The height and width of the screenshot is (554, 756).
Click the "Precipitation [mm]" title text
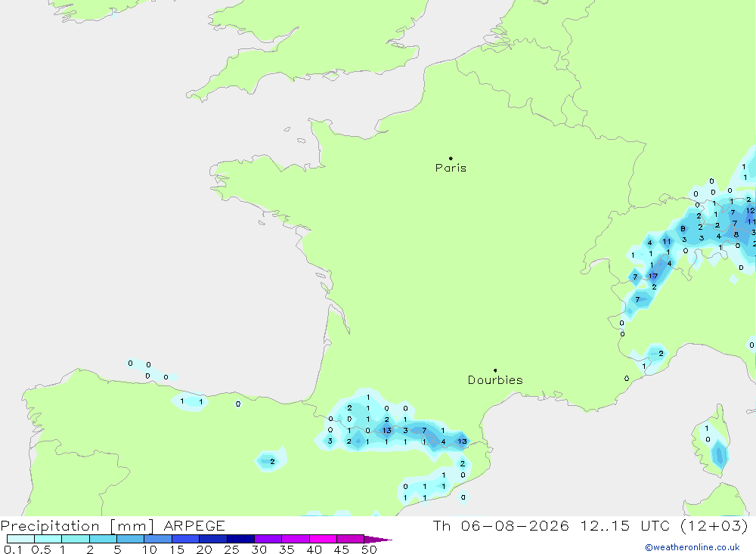pyautogui.click(x=77, y=526)
